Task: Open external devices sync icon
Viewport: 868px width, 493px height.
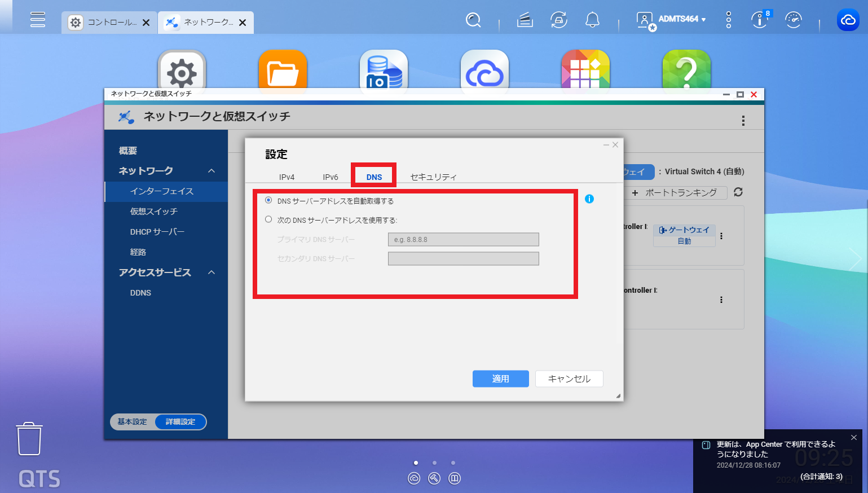Action: (559, 20)
